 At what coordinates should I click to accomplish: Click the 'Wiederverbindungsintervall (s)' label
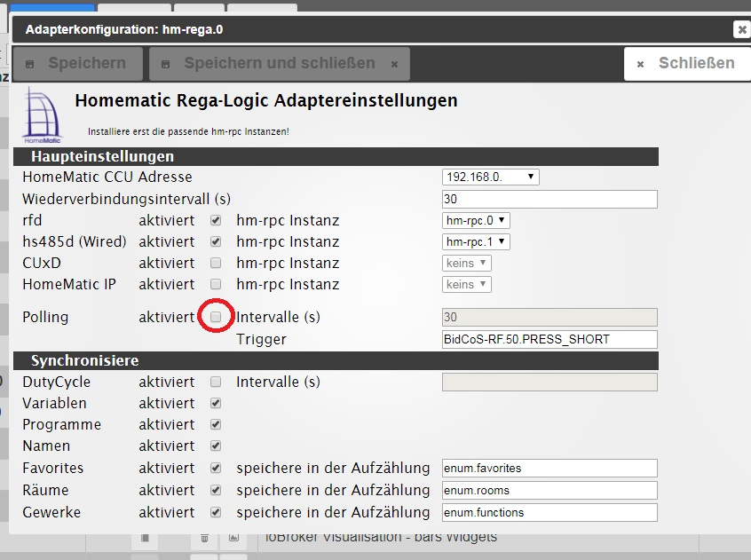126,199
